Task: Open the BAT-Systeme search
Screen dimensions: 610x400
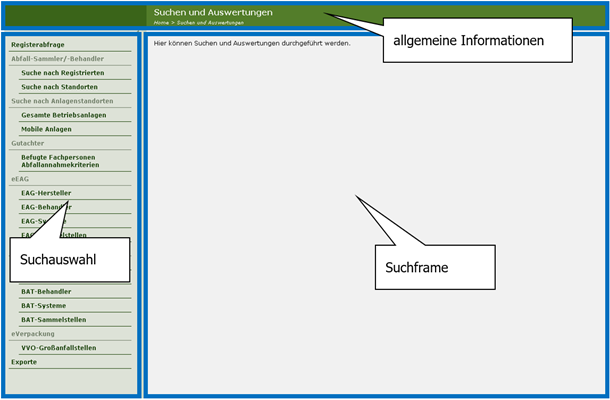Action: coord(44,306)
